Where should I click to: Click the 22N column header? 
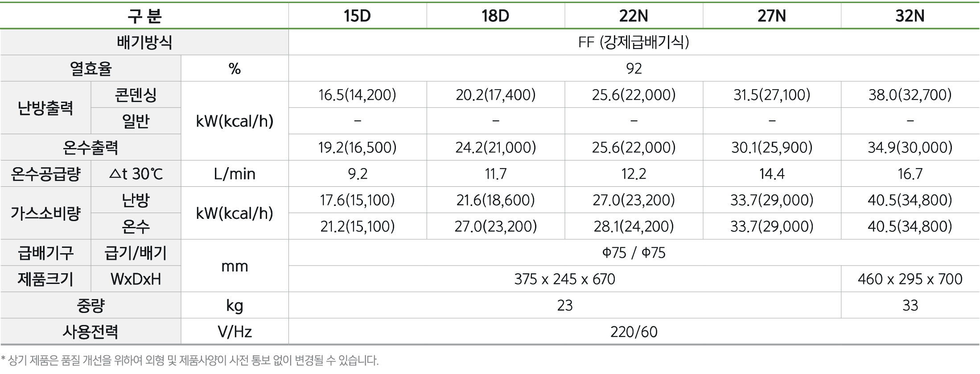(634, 16)
